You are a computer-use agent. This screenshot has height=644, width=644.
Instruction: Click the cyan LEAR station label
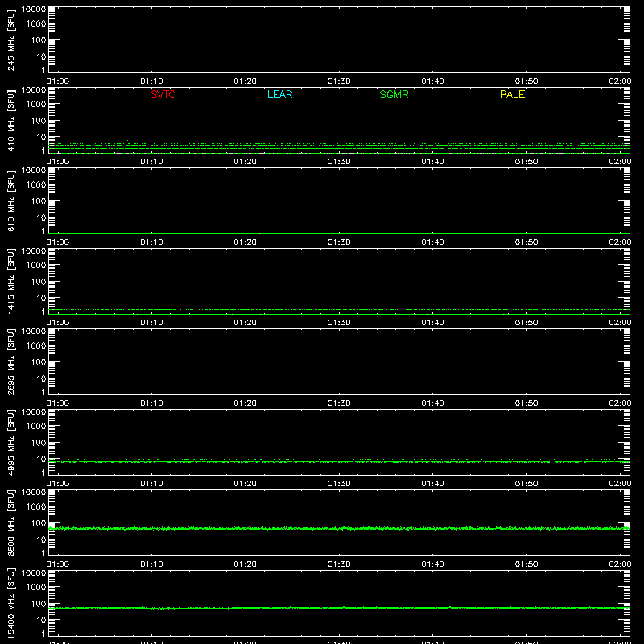click(x=279, y=94)
